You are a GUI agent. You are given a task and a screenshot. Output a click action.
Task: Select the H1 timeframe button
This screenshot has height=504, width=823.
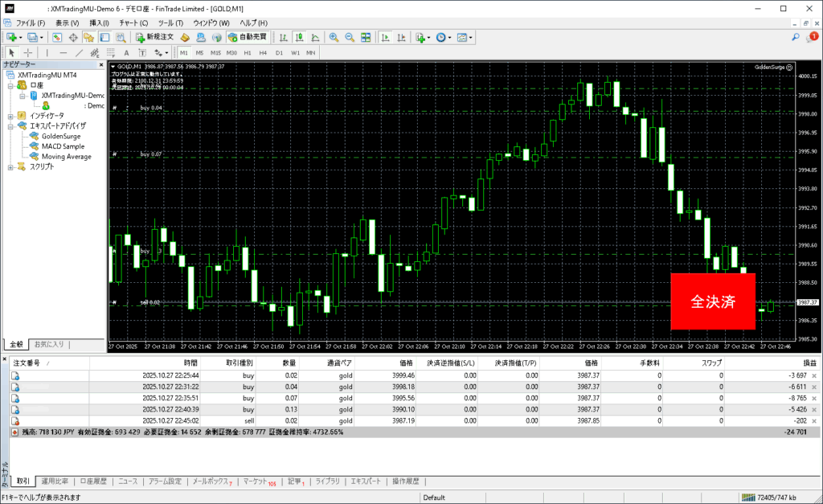pos(247,53)
